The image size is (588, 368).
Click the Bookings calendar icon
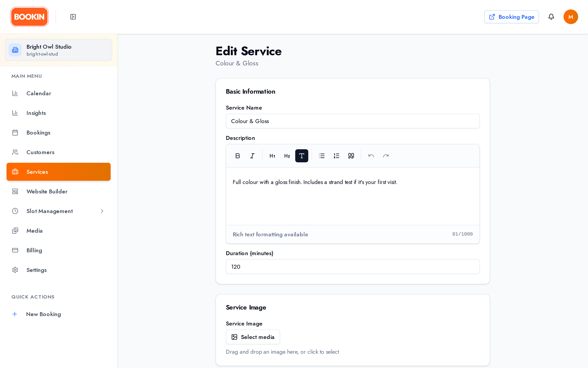15,133
